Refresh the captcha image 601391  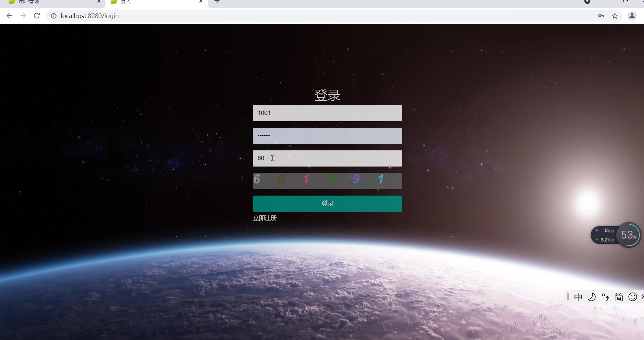point(327,181)
